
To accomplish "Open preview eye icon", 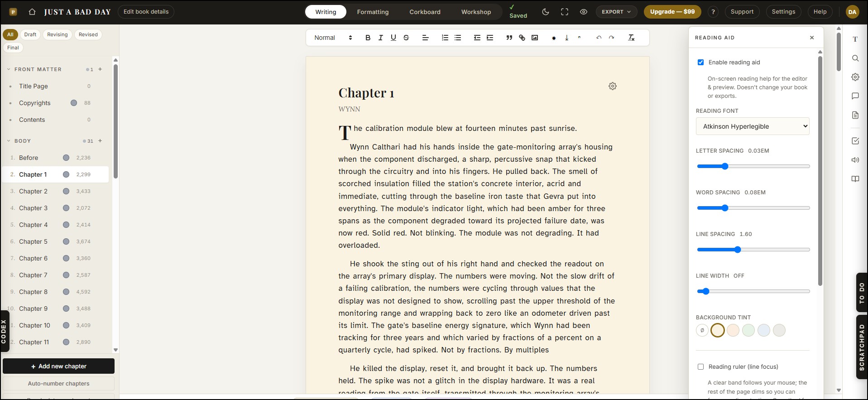I will point(584,12).
